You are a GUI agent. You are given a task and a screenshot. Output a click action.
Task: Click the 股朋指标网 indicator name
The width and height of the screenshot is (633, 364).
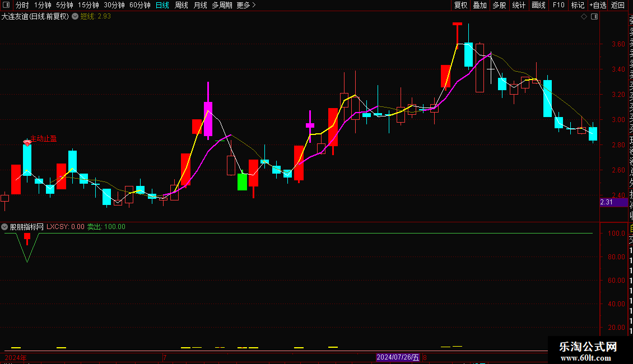pos(27,227)
